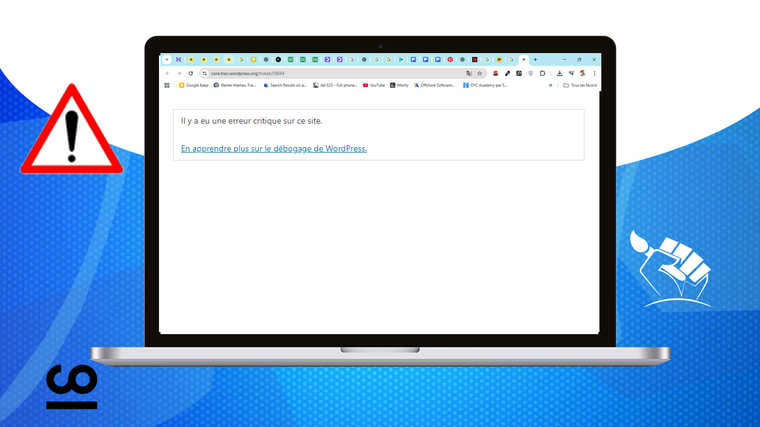This screenshot has height=427, width=760.
Task: Restore down the Chrome window
Action: tap(579, 60)
